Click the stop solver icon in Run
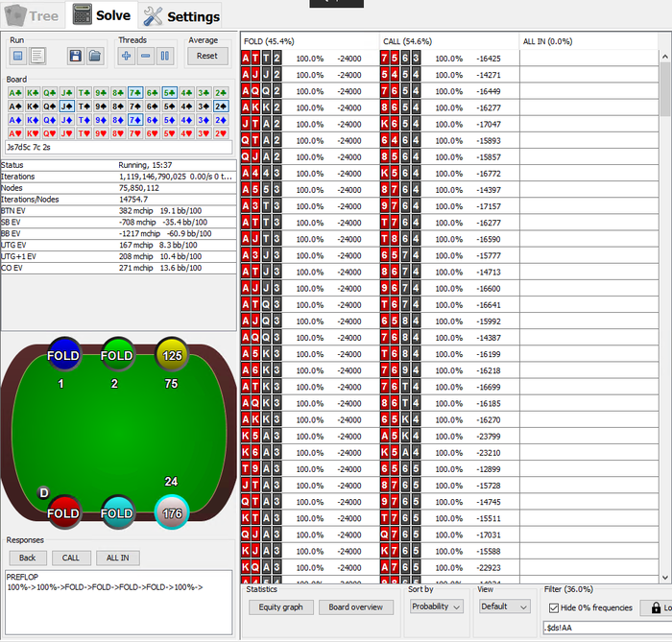The width and height of the screenshot is (672, 642). pos(17,57)
